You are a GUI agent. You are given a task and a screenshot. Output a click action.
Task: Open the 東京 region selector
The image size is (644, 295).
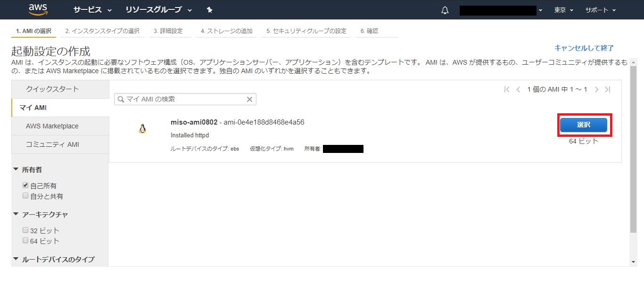point(563,10)
